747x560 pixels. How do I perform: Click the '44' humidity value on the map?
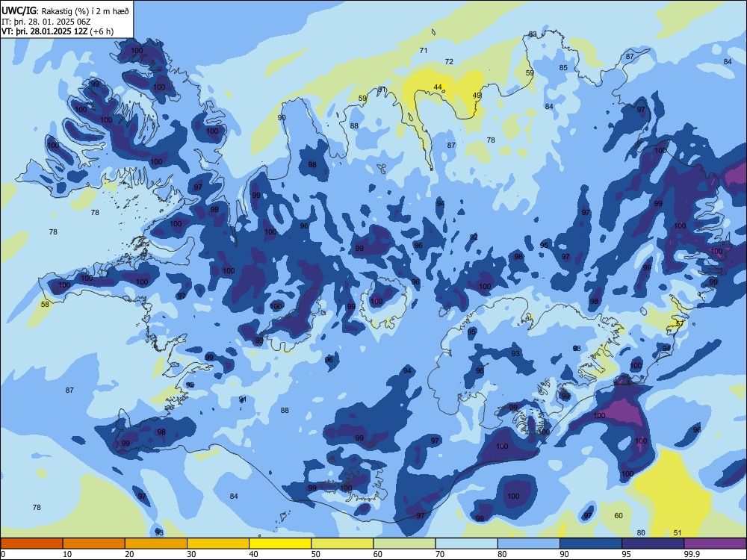438,87
